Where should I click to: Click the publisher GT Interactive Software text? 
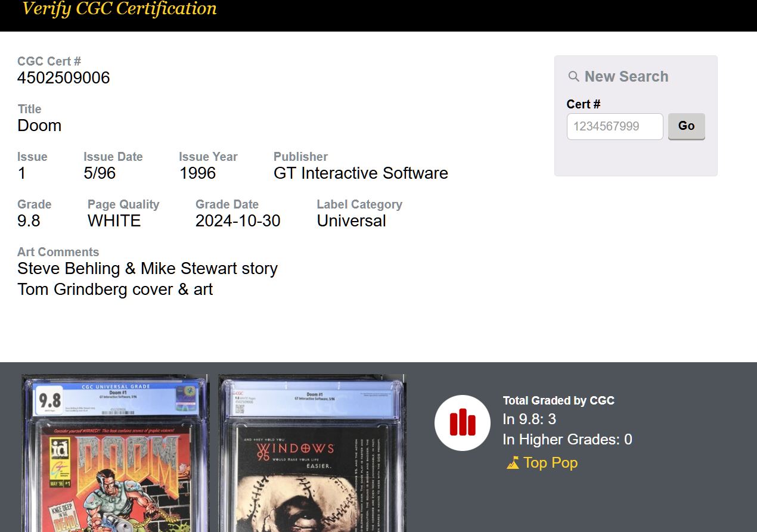(361, 173)
